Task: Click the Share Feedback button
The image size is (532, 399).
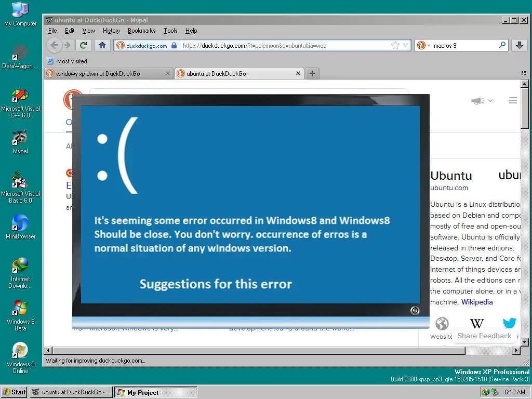Action: coord(484,336)
